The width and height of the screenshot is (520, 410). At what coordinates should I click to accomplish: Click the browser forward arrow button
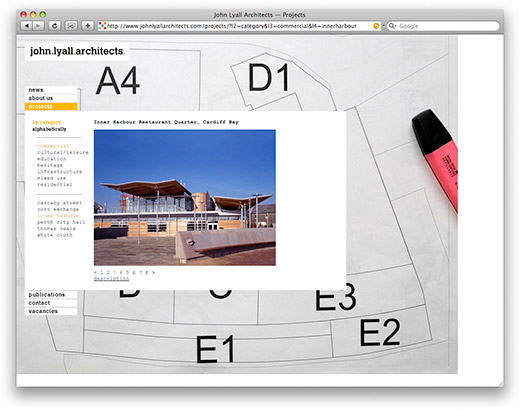[x=38, y=26]
